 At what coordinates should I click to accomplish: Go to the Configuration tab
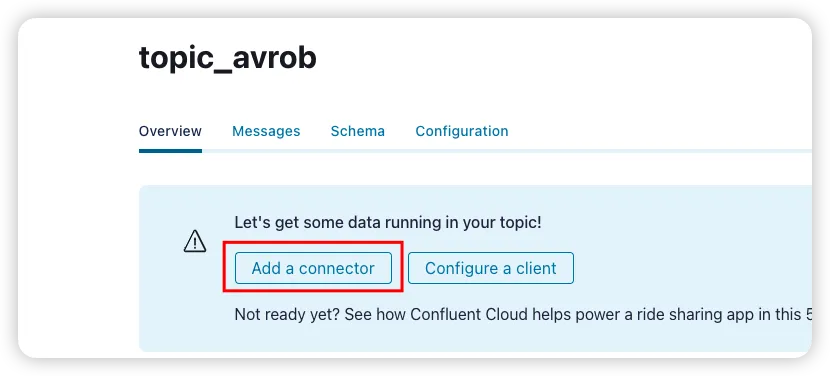(462, 131)
